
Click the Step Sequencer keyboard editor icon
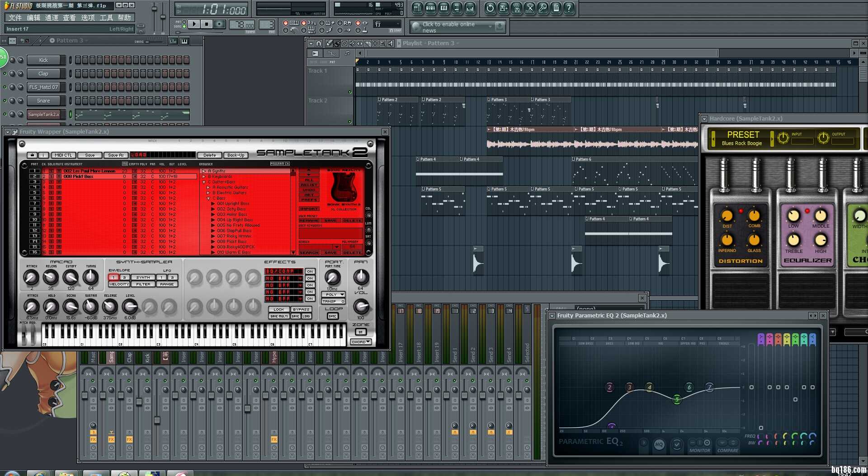(184, 41)
